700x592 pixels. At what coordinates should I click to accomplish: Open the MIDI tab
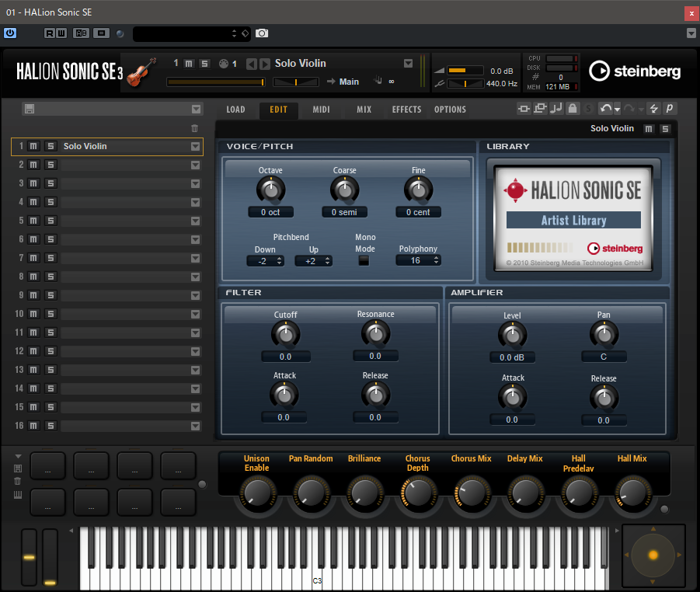click(321, 110)
